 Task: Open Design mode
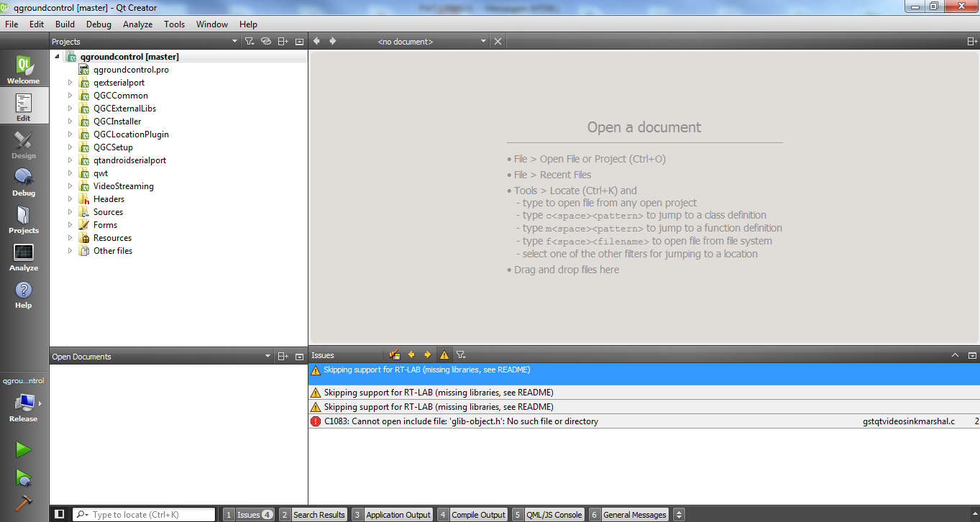[24, 145]
